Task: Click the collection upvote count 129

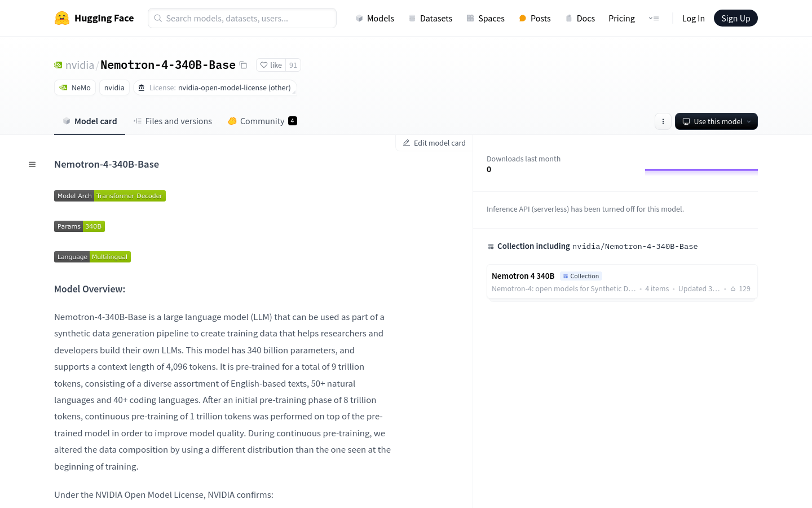Action: pos(740,288)
